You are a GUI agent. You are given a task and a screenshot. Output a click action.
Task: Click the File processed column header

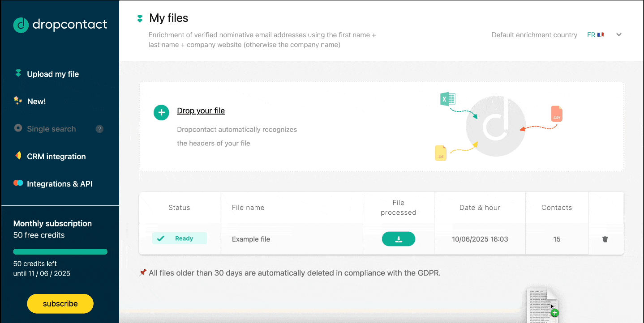(398, 208)
